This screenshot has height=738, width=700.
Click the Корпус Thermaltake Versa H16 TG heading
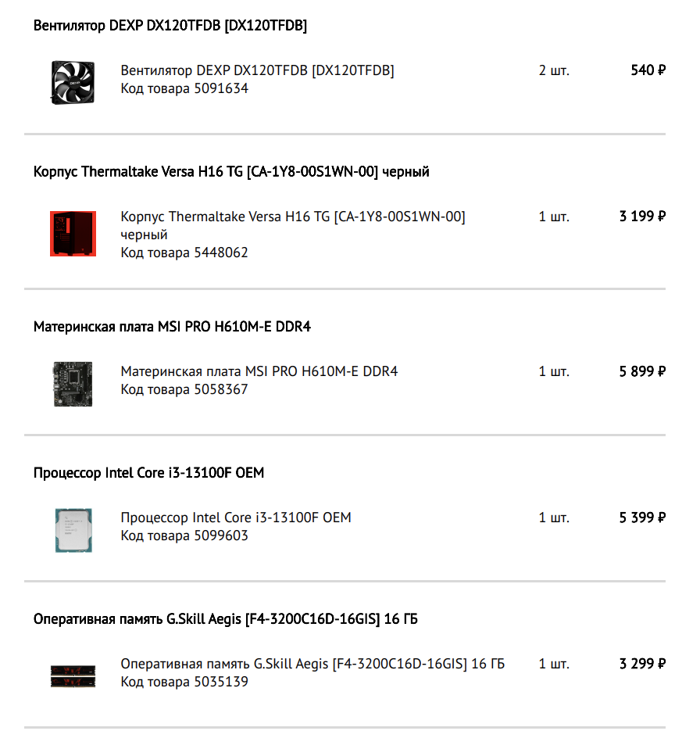coord(231,172)
